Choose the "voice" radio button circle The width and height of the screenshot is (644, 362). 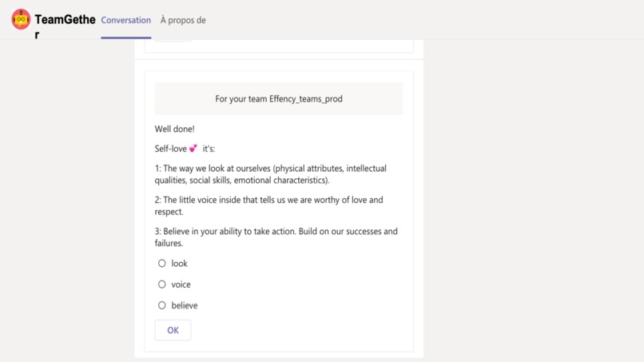click(162, 284)
